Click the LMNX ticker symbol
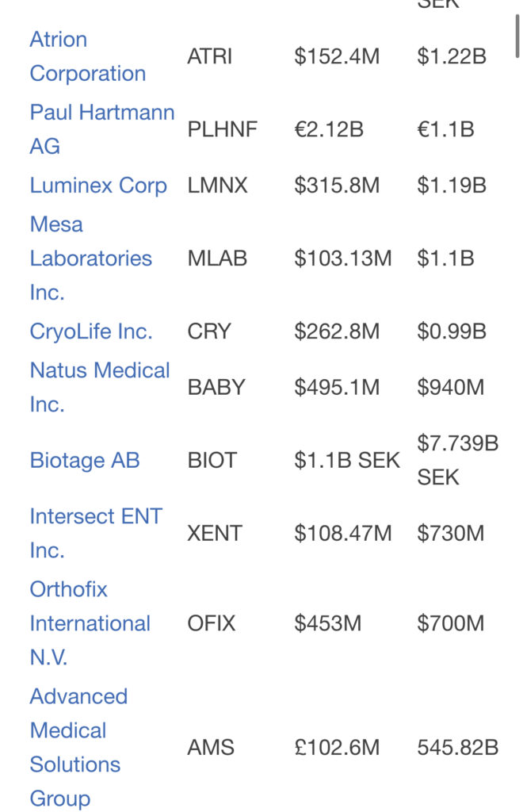523x812 pixels. [x=217, y=186]
